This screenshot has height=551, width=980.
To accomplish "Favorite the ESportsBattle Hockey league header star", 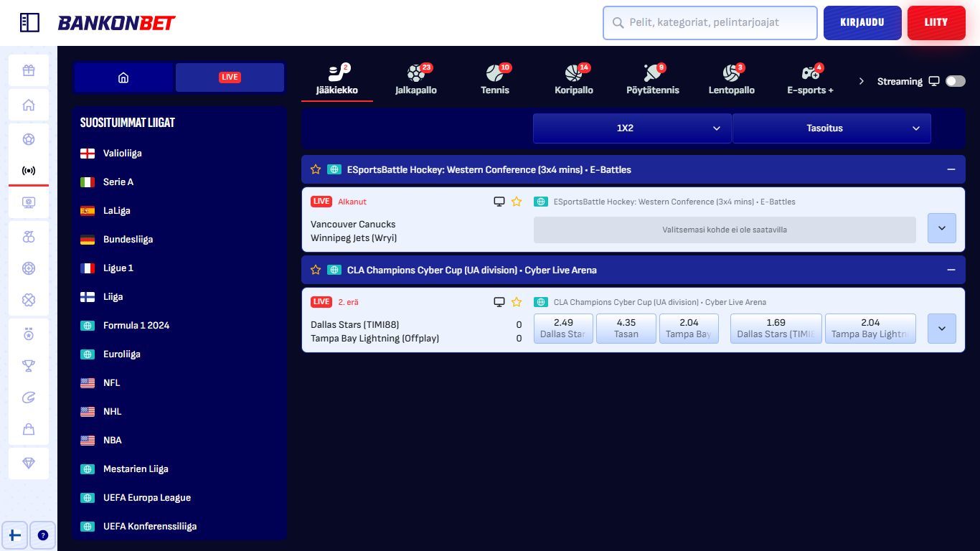I will 316,169.
